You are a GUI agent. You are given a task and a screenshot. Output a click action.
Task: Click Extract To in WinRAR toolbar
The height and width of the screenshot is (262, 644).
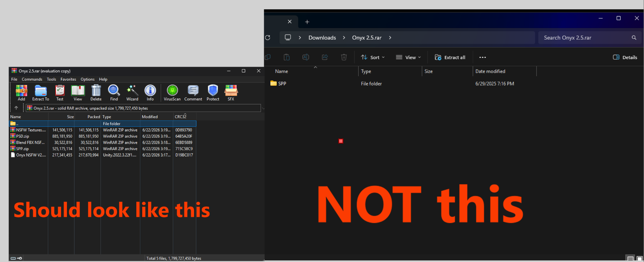click(41, 92)
